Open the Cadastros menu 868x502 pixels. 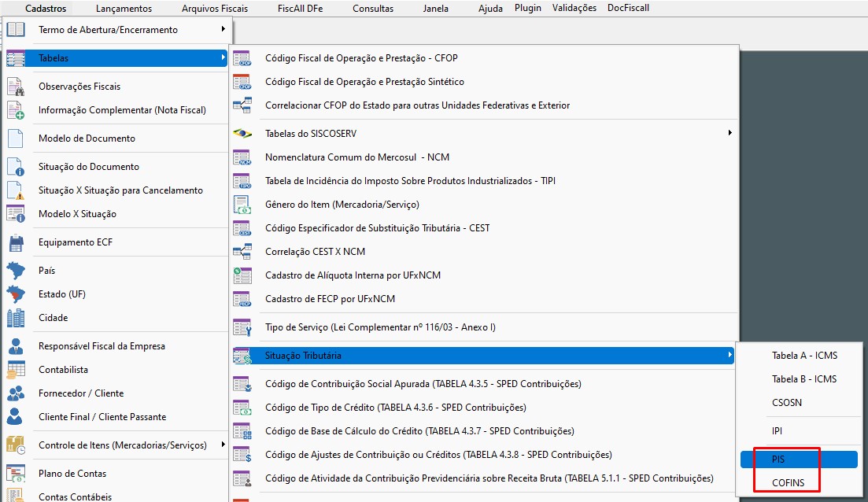click(x=46, y=9)
